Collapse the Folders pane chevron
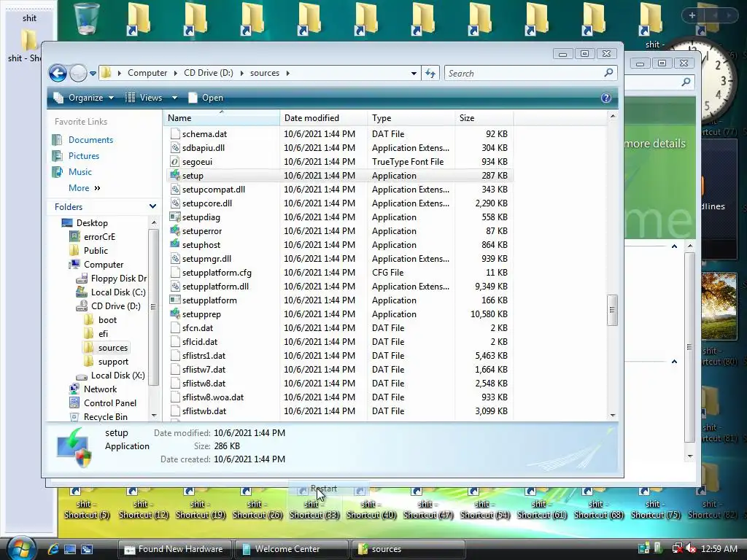The width and height of the screenshot is (747, 560). [152, 206]
